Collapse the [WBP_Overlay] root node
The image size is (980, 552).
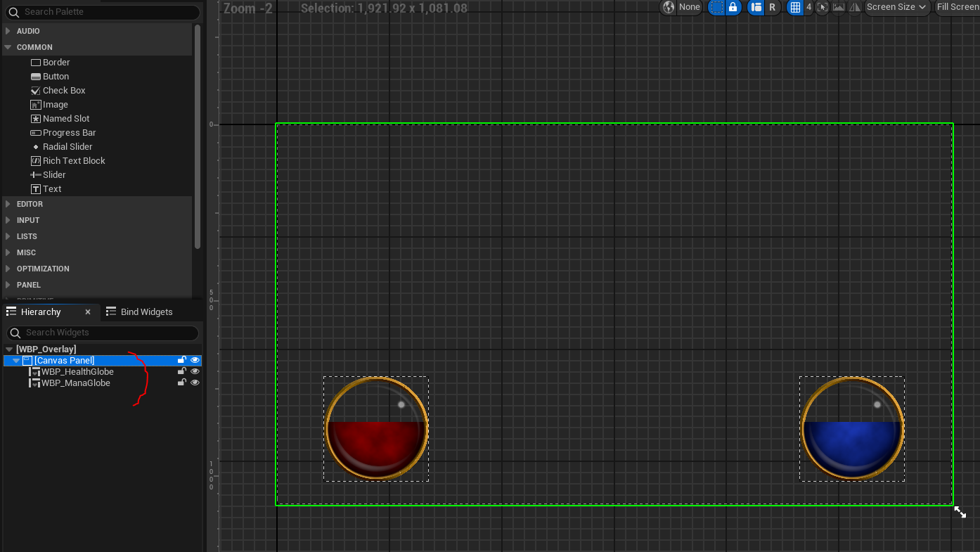(x=9, y=349)
